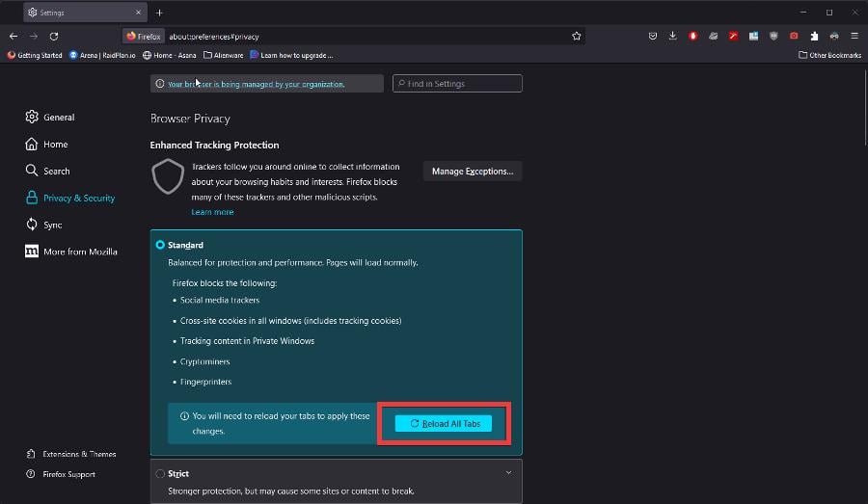Image resolution: width=868 pixels, height=504 pixels.
Task: Click the red slashed extension icon
Action: tap(734, 36)
